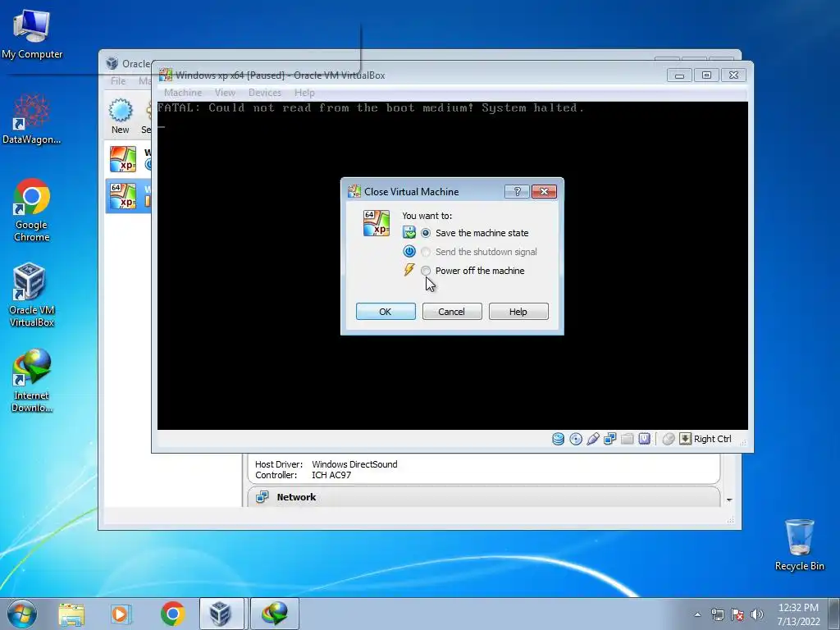Click the network tray icon
Image resolution: width=840 pixels, height=630 pixels.
pyautogui.click(x=717, y=614)
